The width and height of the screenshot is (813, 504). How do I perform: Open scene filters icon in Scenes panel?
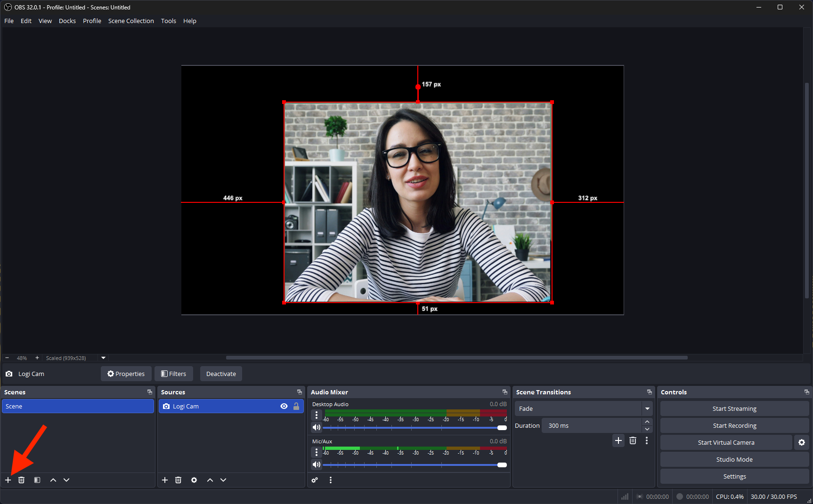pos(37,480)
